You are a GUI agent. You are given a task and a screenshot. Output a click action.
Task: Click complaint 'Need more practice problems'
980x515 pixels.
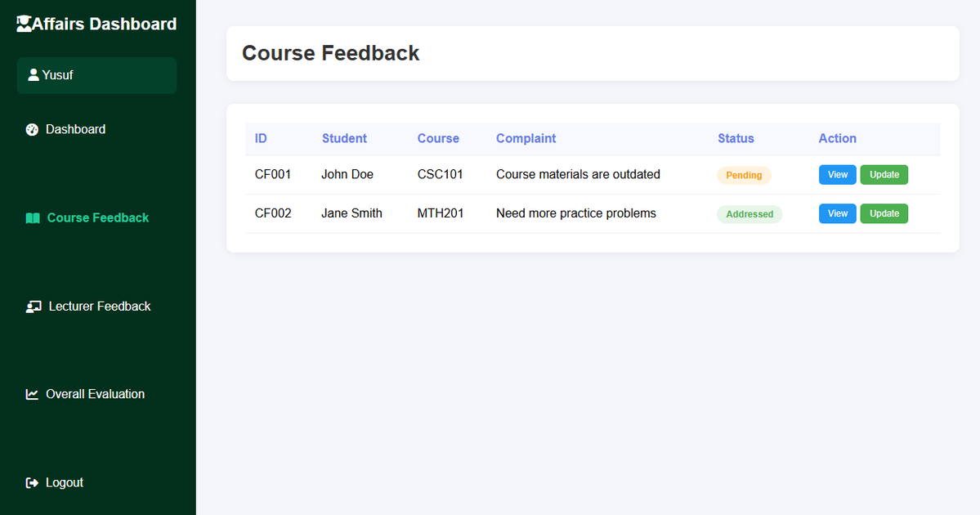[576, 213]
